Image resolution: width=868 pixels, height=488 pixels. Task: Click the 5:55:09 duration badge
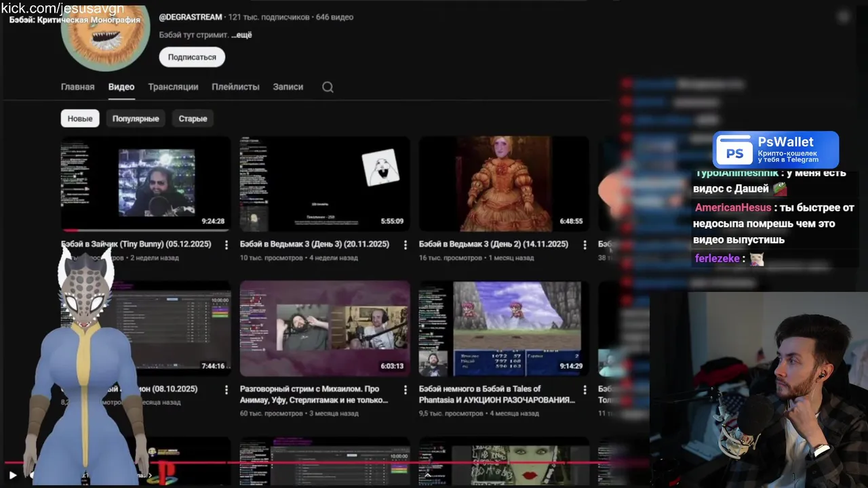coord(392,222)
